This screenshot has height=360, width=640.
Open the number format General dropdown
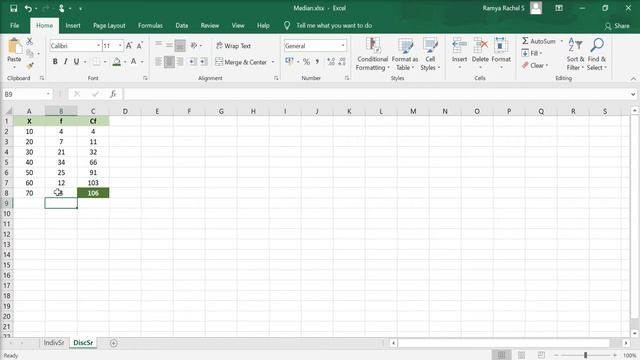343,46
